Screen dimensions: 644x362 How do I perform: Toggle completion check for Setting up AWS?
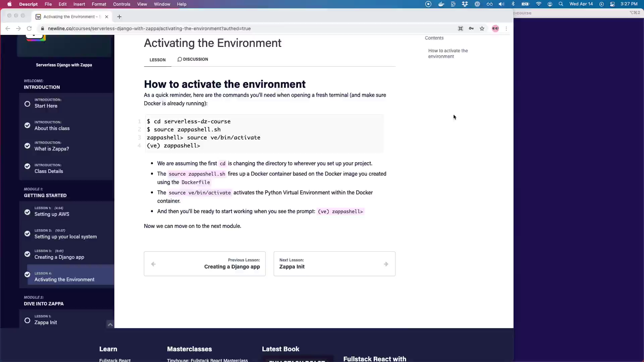pos(28,212)
